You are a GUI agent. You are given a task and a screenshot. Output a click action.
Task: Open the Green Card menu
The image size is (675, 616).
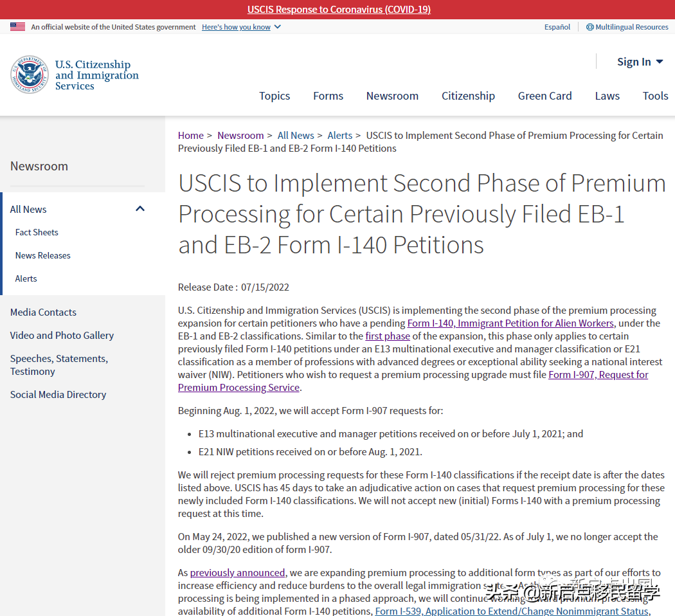pos(544,96)
